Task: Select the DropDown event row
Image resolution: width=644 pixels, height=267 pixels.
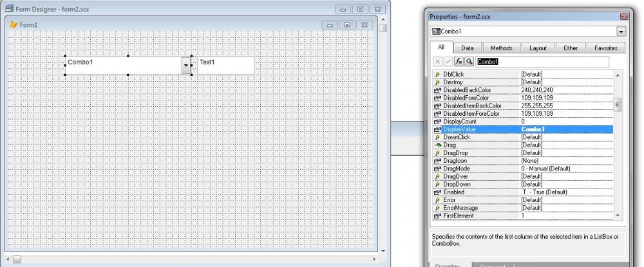Action: [523, 184]
